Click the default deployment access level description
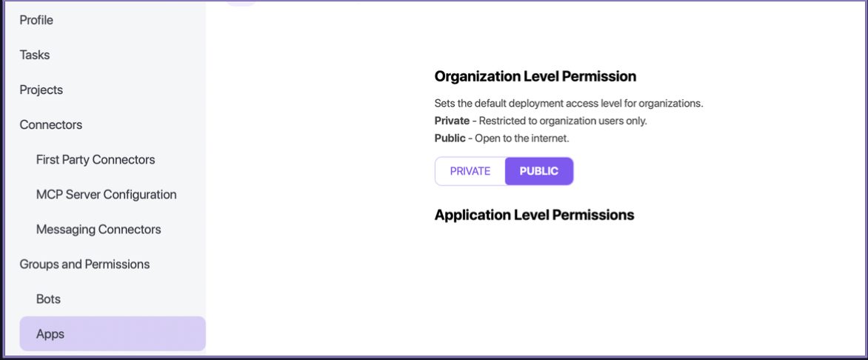 [568, 103]
